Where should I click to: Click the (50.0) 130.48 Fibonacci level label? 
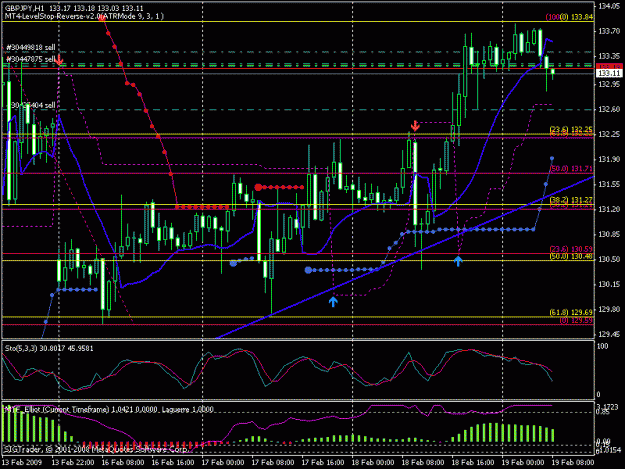571,256
